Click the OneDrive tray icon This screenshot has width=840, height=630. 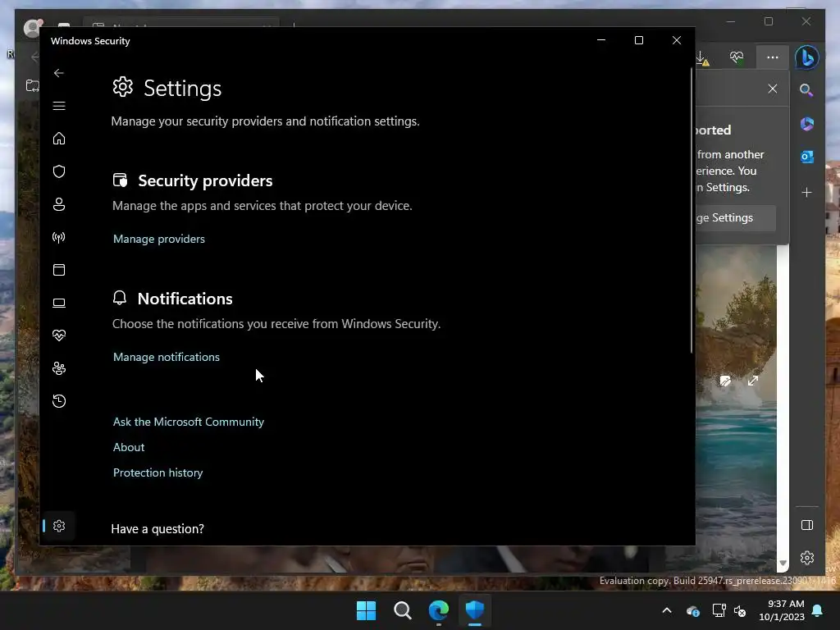(x=693, y=611)
